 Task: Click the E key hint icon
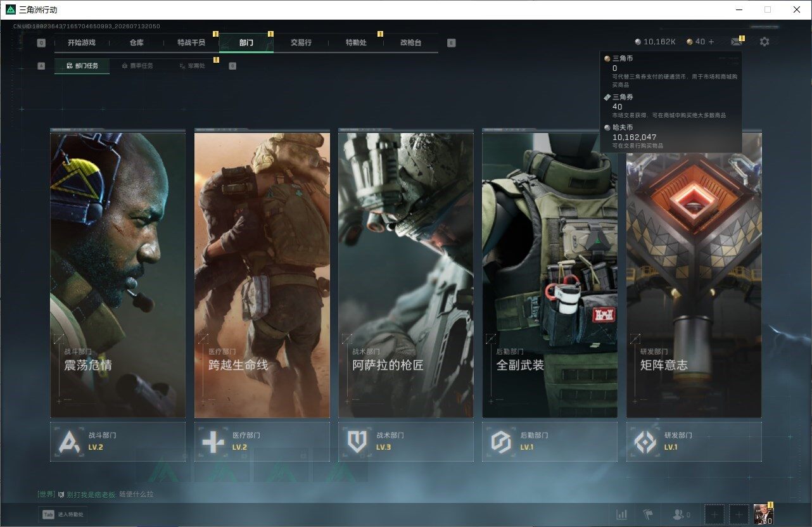pos(451,43)
